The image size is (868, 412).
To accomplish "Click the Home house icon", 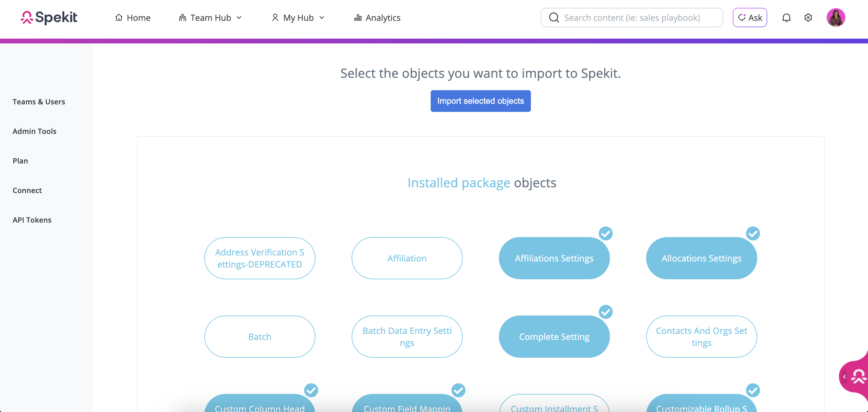I will [119, 17].
